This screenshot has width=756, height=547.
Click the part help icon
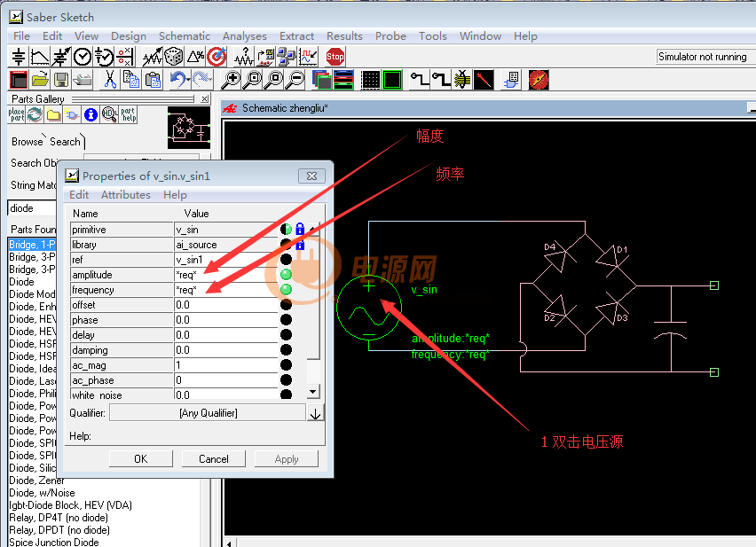[129, 114]
